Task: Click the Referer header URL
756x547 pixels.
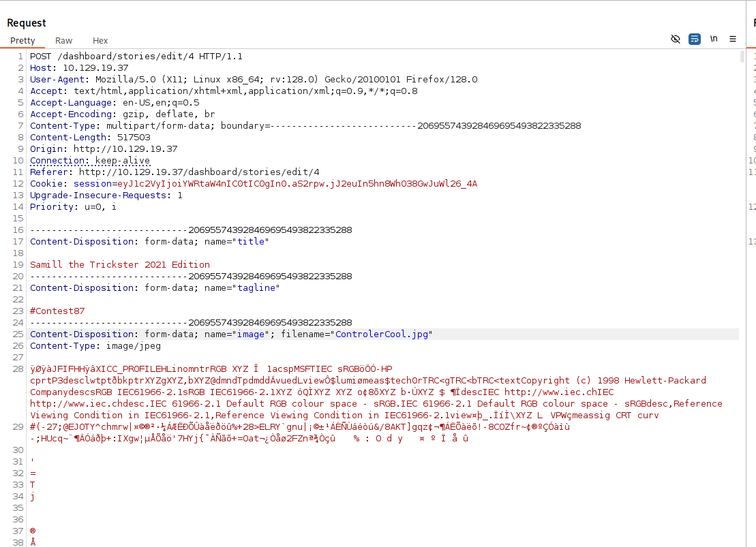Action: 199,172
